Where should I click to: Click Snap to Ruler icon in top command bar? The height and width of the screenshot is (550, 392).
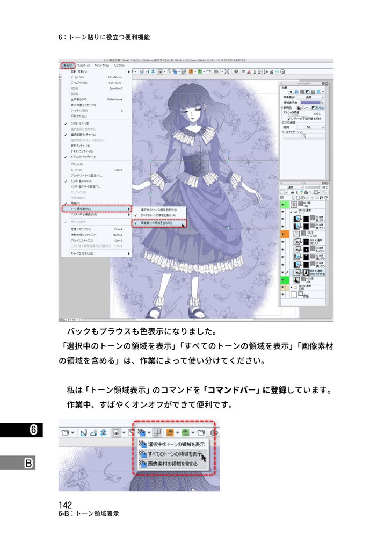point(141,71)
